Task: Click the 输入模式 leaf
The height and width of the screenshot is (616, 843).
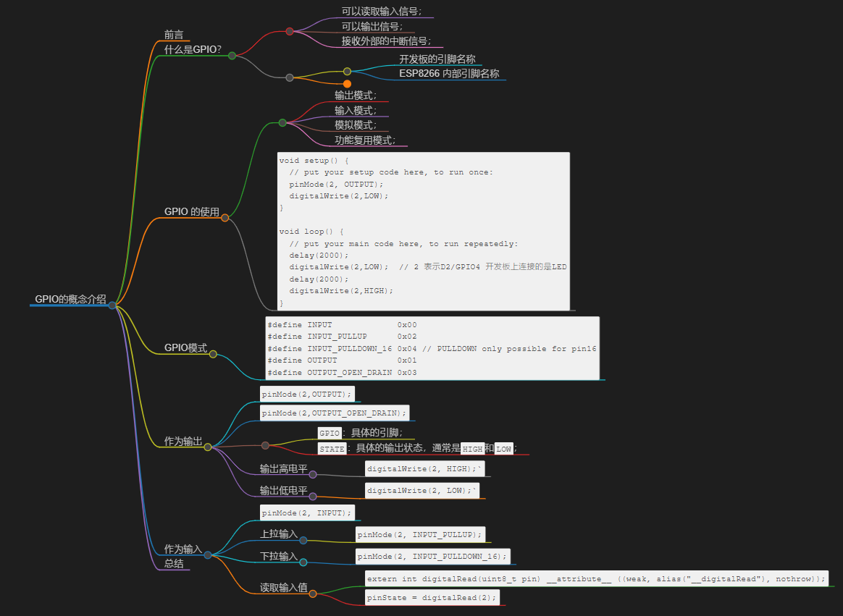Action: tap(356, 111)
